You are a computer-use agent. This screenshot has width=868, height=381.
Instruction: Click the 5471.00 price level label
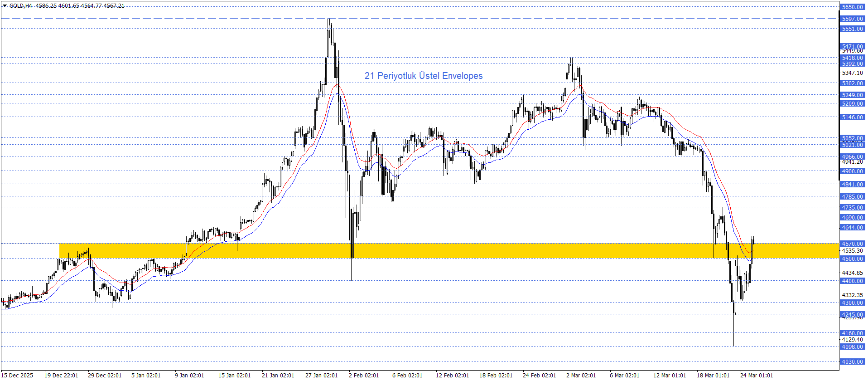[x=852, y=46]
